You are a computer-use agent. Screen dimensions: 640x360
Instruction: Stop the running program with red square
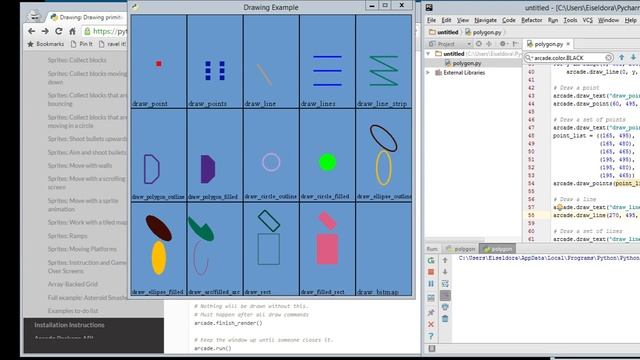coord(431,272)
